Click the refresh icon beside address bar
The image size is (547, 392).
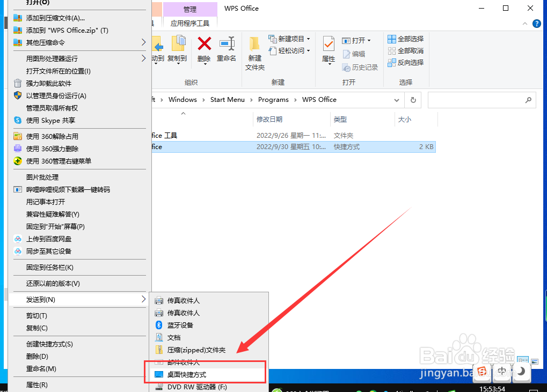413,100
